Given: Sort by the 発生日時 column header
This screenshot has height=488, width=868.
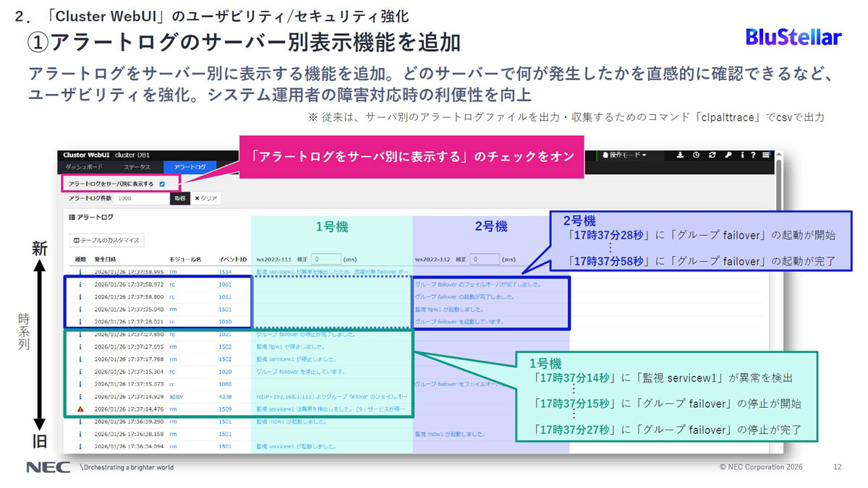Looking at the screenshot, I should click(105, 259).
